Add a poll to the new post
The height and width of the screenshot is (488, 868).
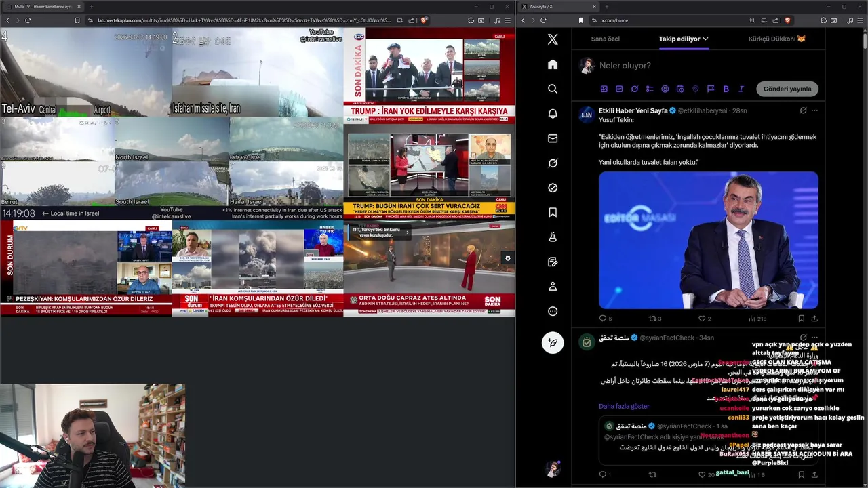click(650, 89)
